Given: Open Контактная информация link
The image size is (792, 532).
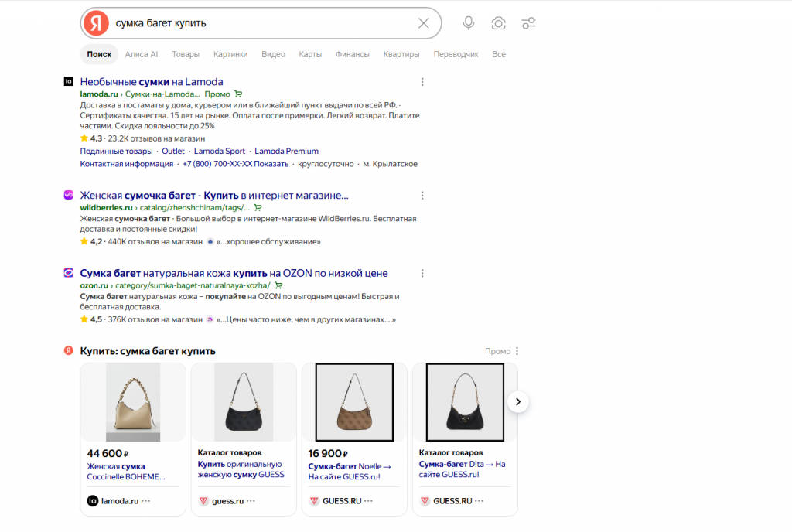Looking at the screenshot, I should click(126, 164).
